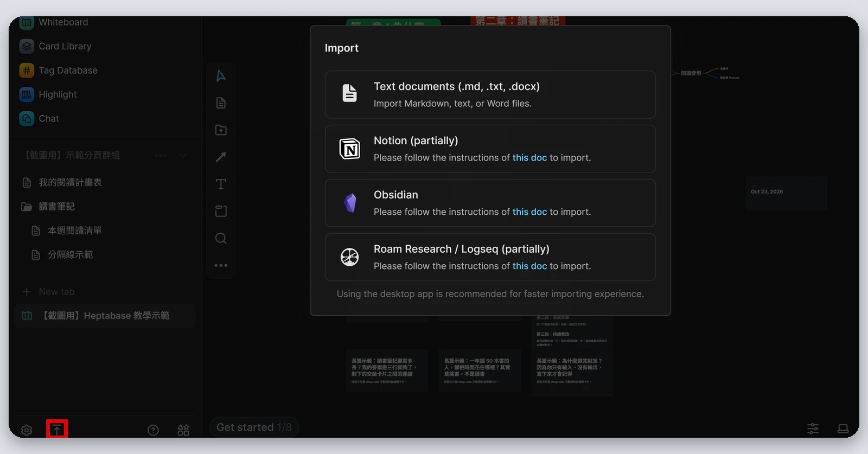
Task: Select the pointer tool in whiteboard toolbar
Action: [x=221, y=76]
